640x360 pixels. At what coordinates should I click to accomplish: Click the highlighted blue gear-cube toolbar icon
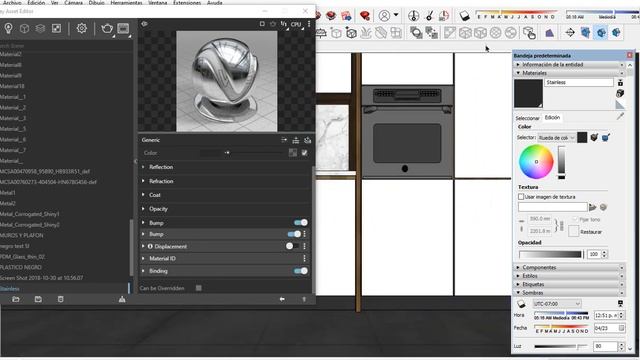click(x=601, y=33)
